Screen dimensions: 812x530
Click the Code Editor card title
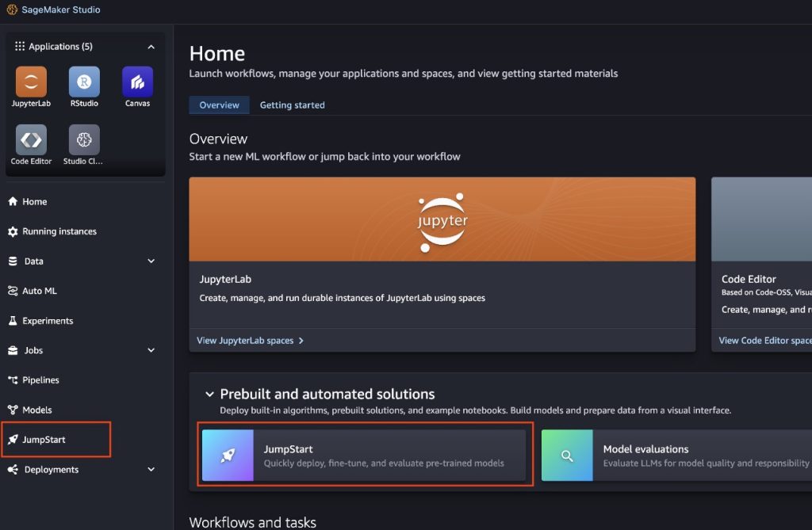(x=749, y=279)
